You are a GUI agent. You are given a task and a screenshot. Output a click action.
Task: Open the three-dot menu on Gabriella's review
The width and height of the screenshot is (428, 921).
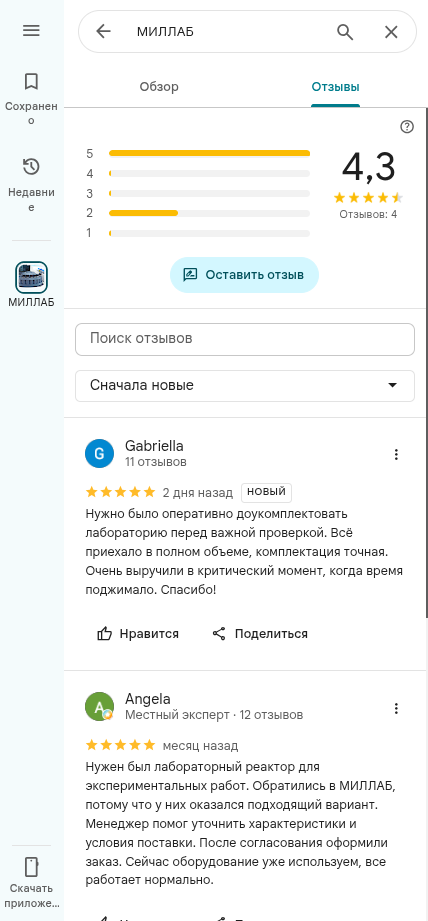pos(396,454)
